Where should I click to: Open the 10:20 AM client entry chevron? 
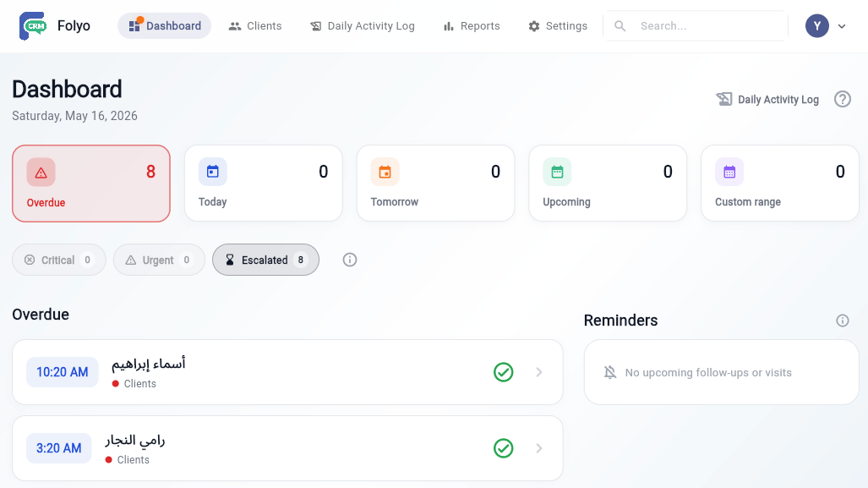point(539,372)
